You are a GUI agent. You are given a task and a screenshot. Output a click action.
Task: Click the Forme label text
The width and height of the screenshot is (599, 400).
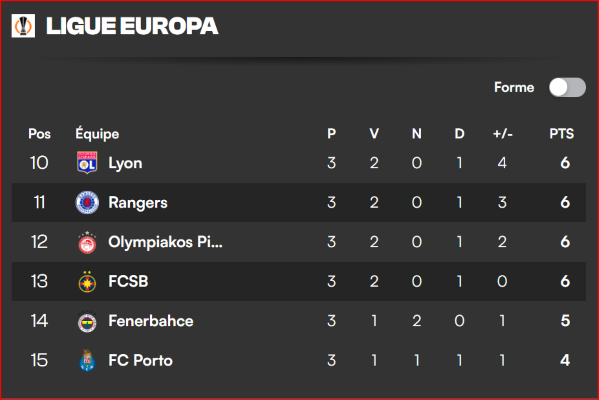(x=514, y=87)
